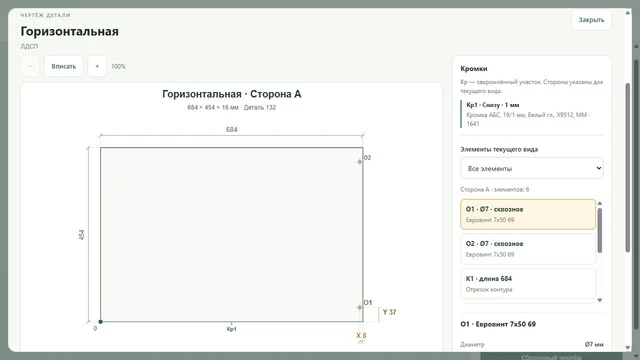Click the dialog scrollbar up arrow
Viewport: 640px width, 360px height.
pyautogui.click(x=627, y=13)
